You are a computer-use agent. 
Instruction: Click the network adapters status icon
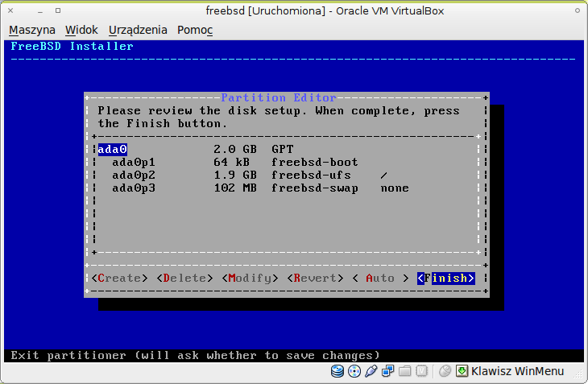point(388,372)
